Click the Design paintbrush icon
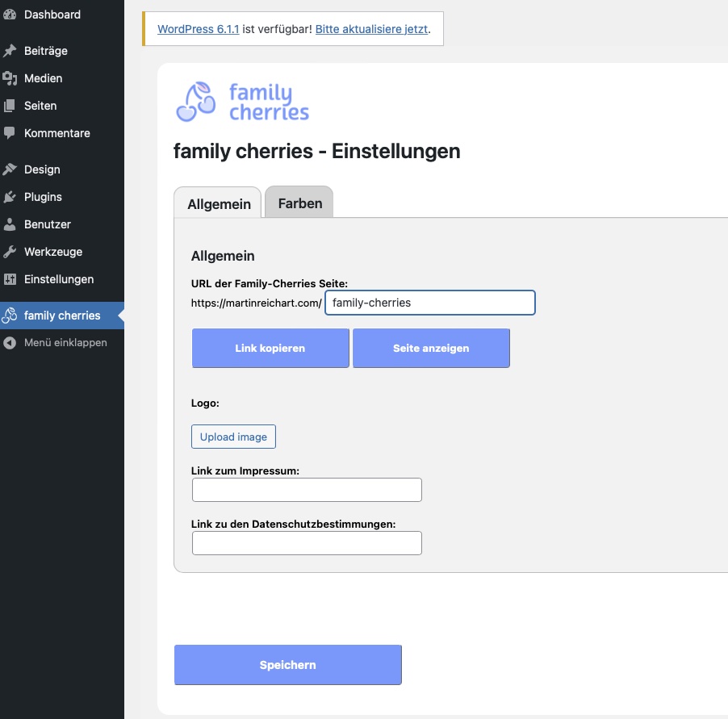The image size is (728, 719). coord(10,169)
